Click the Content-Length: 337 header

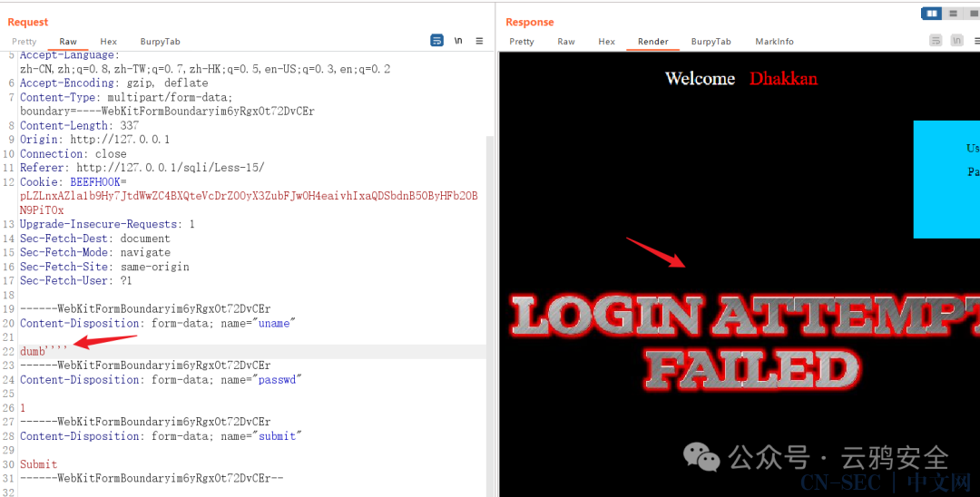point(79,125)
